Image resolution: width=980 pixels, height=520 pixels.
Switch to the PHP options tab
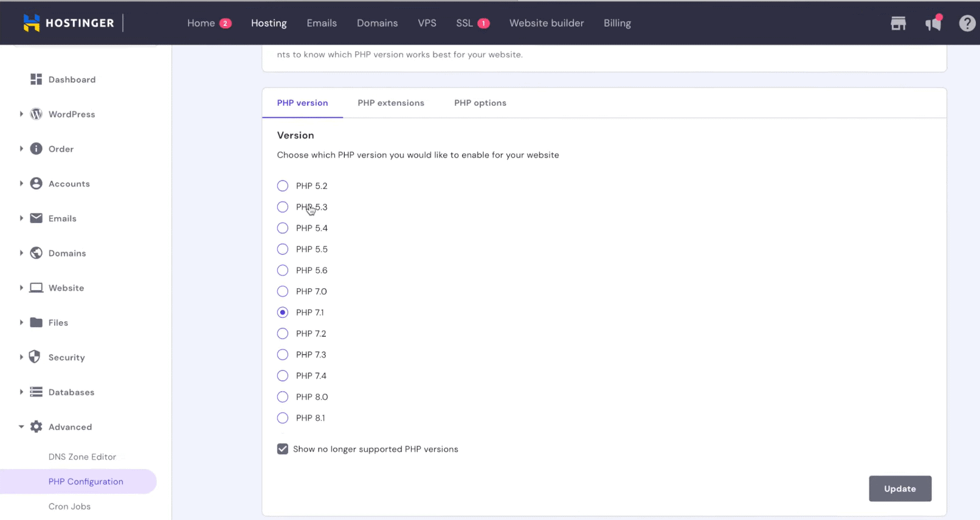pos(480,103)
